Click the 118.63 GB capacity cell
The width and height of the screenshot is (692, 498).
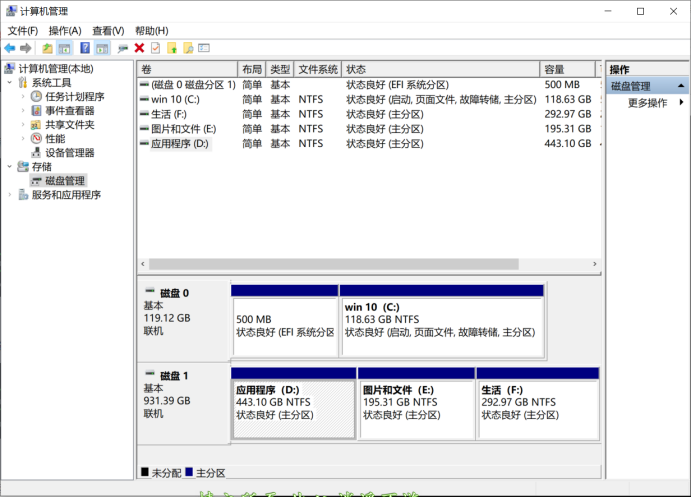(568, 99)
